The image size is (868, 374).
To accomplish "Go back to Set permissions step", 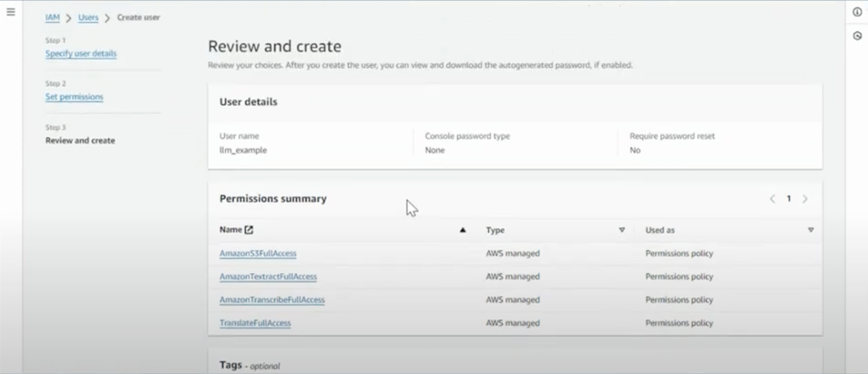I will (x=74, y=97).
